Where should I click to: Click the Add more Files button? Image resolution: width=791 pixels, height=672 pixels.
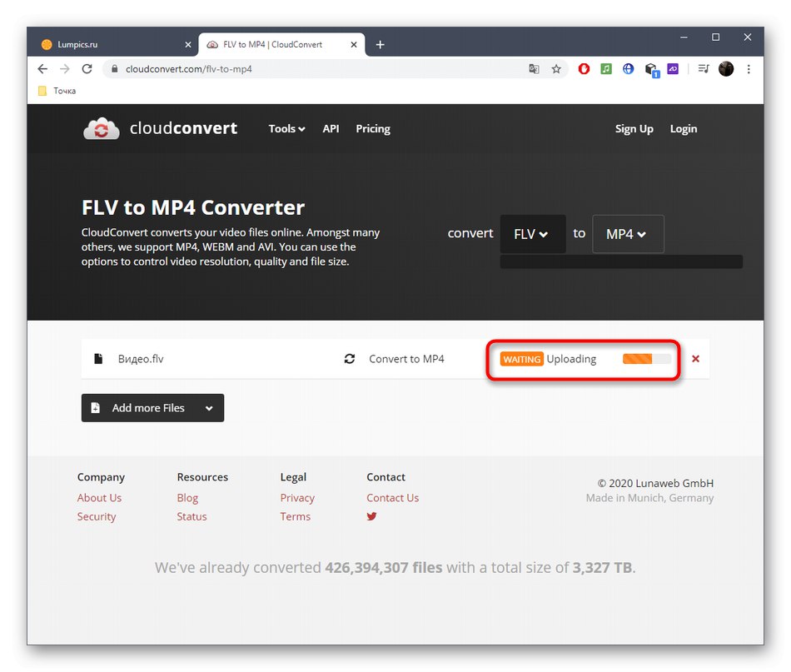tap(152, 408)
